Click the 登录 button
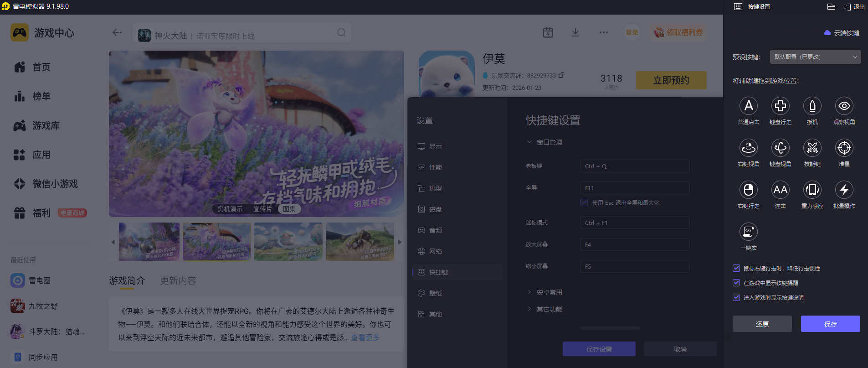The height and width of the screenshot is (368, 868). click(x=632, y=32)
